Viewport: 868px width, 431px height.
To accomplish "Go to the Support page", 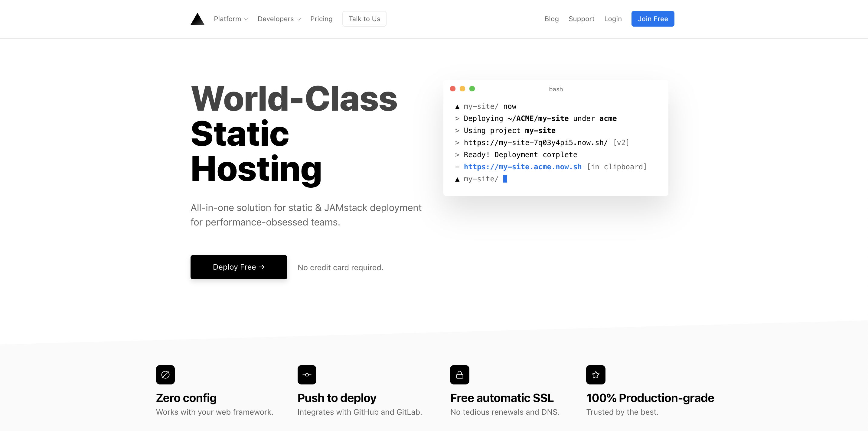I will tap(582, 19).
